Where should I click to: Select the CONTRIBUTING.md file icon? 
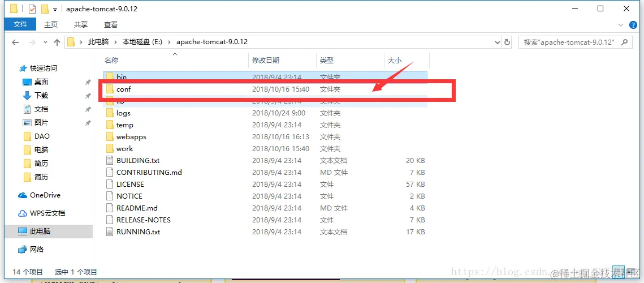[x=109, y=173]
